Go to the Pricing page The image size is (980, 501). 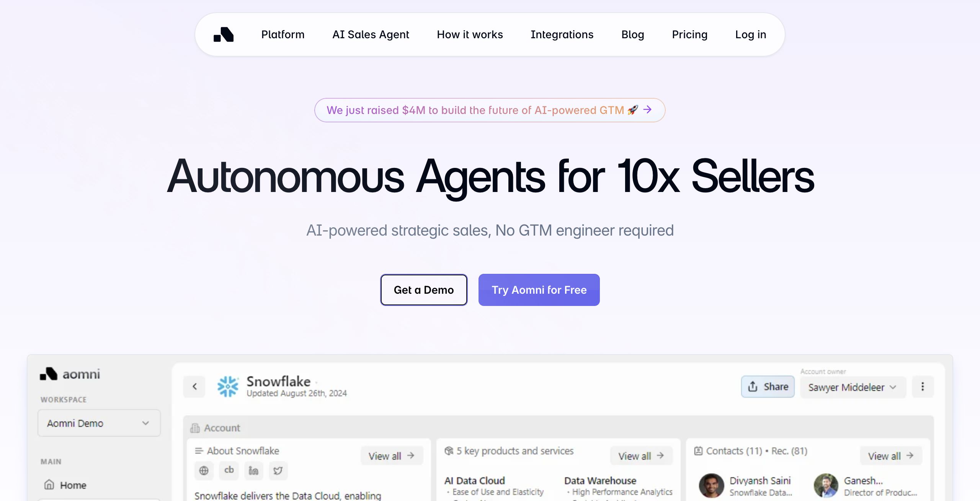coord(689,34)
